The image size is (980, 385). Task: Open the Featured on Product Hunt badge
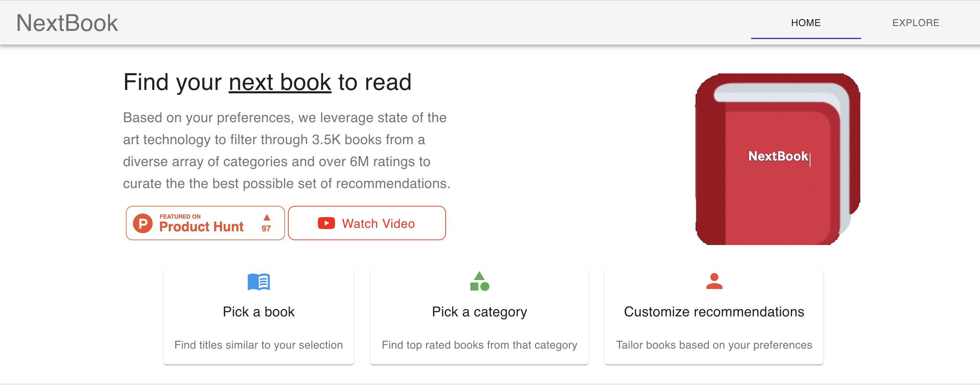click(205, 223)
